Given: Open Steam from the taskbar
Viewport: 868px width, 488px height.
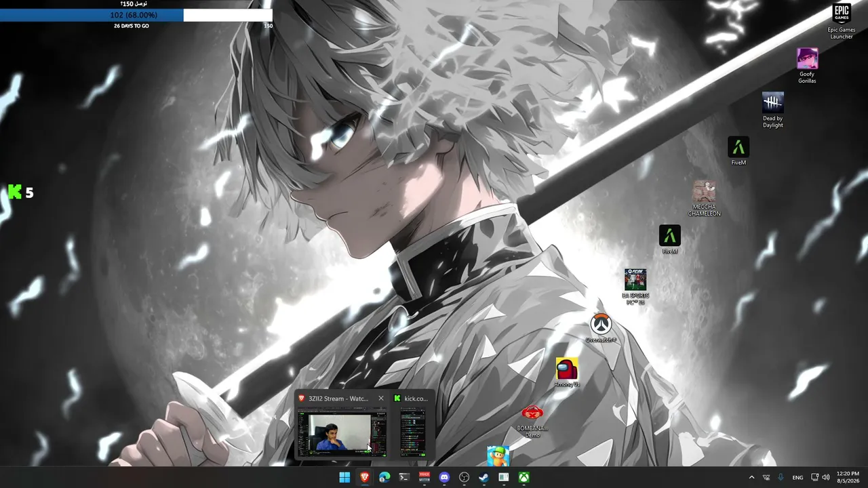Looking at the screenshot, I should click(484, 477).
